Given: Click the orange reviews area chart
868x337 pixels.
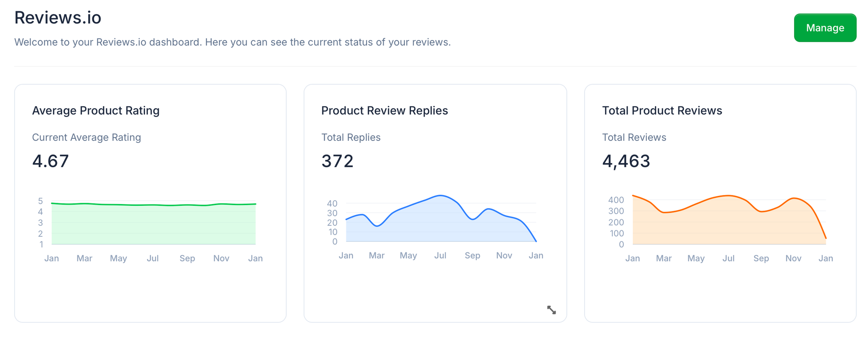Looking at the screenshot, I should point(729,220).
